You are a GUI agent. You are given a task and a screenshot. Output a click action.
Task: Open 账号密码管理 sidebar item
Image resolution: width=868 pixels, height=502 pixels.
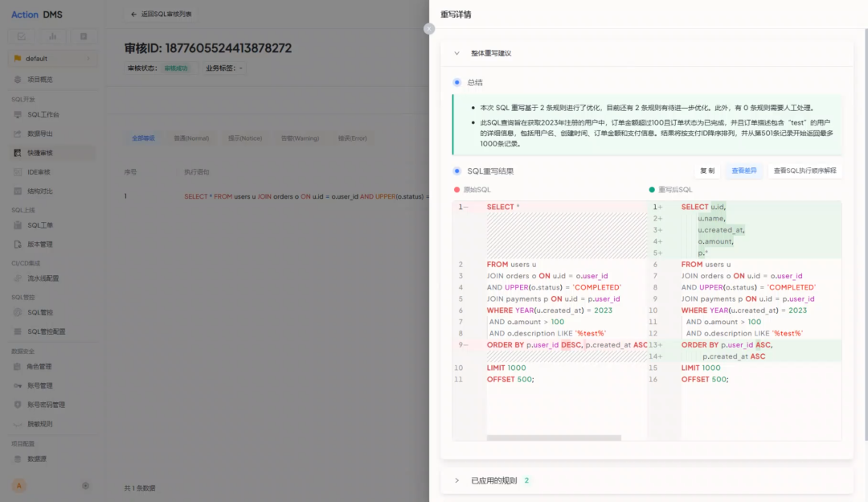point(52,405)
